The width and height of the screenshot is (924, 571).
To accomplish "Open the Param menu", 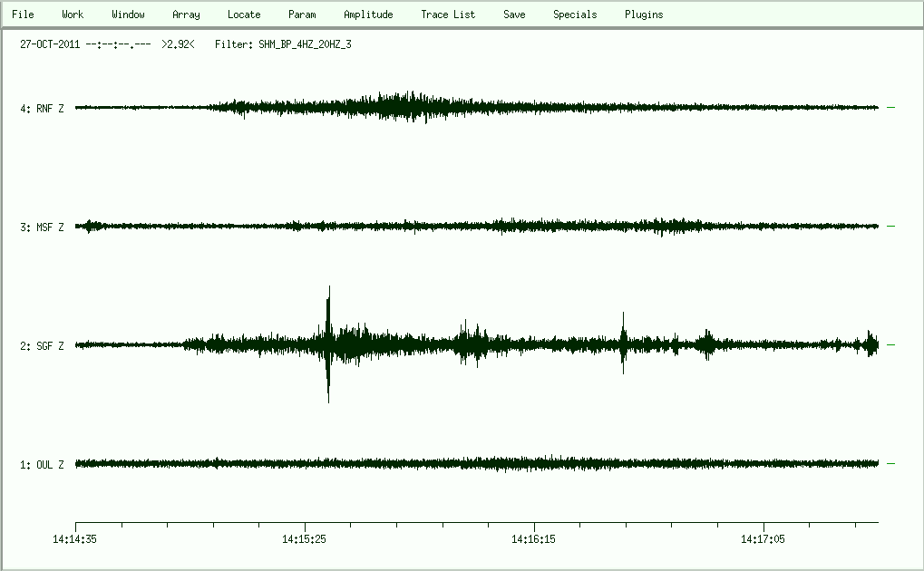I will coord(302,15).
